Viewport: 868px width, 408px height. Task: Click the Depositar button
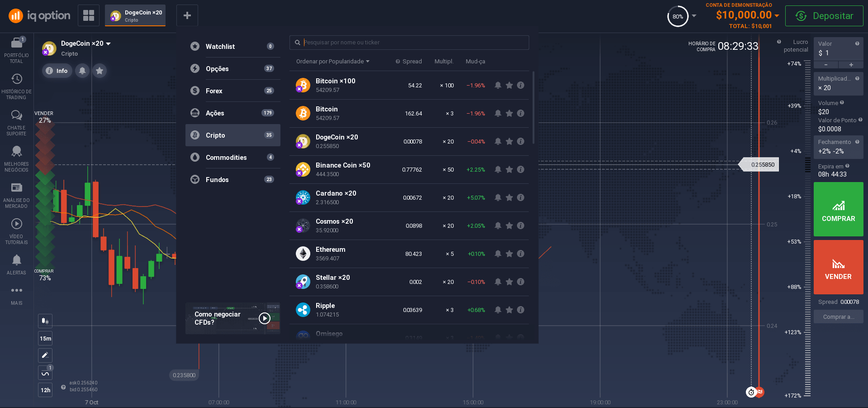pos(824,16)
